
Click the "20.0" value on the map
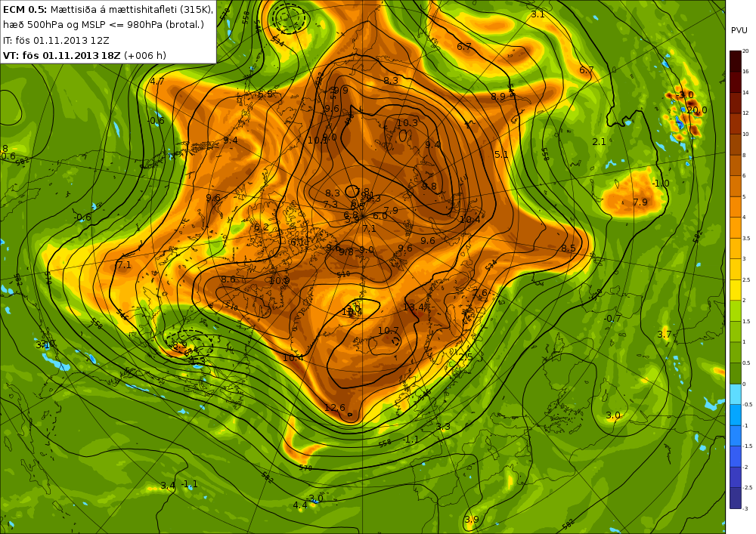pos(697,110)
